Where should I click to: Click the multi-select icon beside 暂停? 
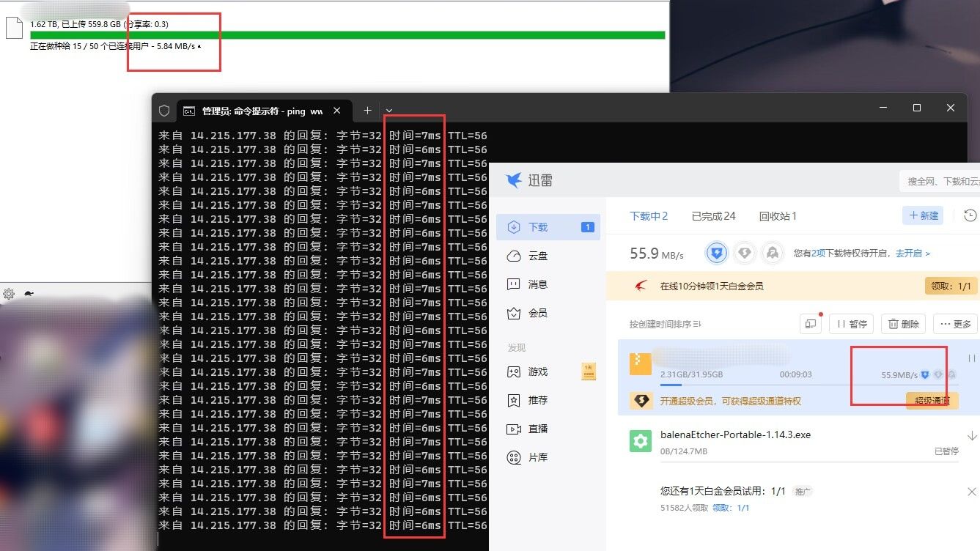(810, 324)
